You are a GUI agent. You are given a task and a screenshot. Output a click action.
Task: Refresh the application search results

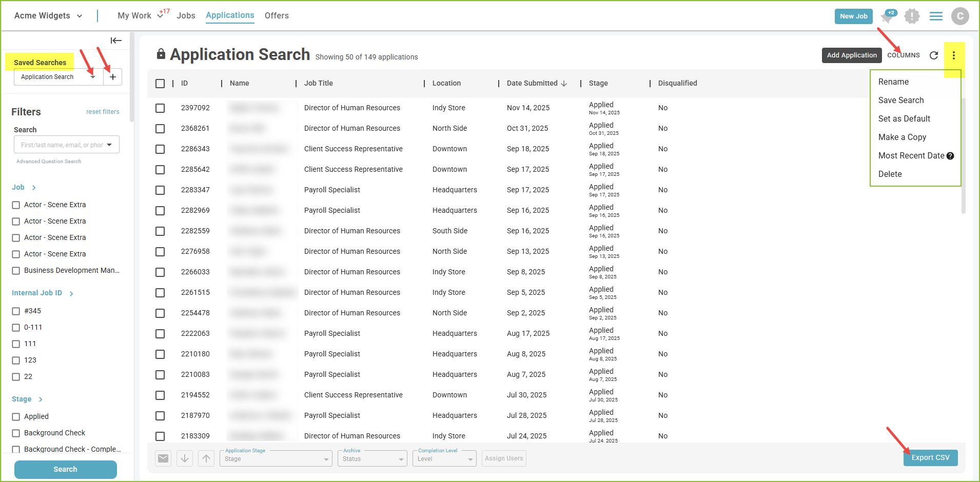click(x=934, y=55)
